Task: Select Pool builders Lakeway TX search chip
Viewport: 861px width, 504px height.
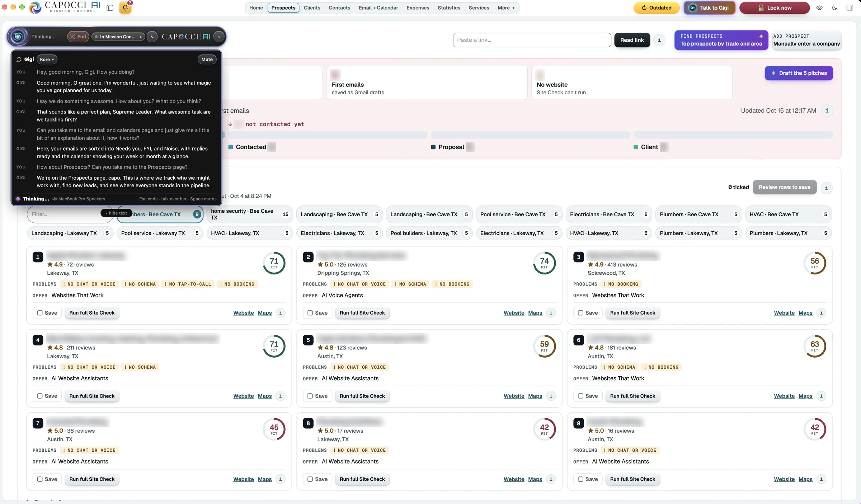Action: (x=429, y=233)
